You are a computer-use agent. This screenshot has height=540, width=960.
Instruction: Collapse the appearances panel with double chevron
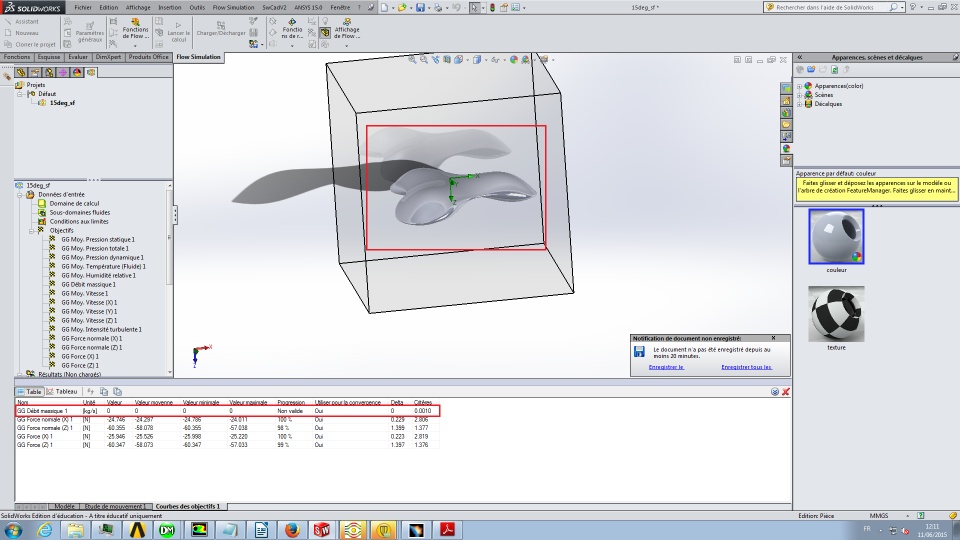click(x=800, y=57)
